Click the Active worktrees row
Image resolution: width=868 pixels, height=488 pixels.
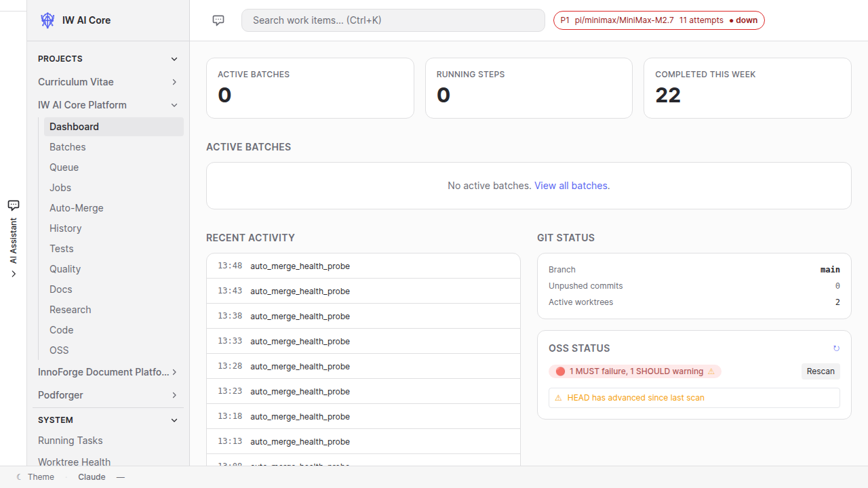coord(694,302)
